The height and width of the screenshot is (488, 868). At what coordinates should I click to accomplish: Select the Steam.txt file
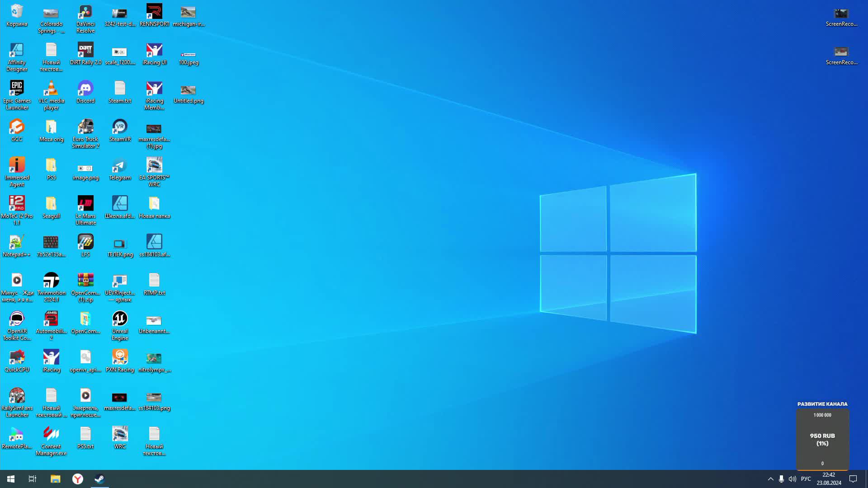point(120,92)
